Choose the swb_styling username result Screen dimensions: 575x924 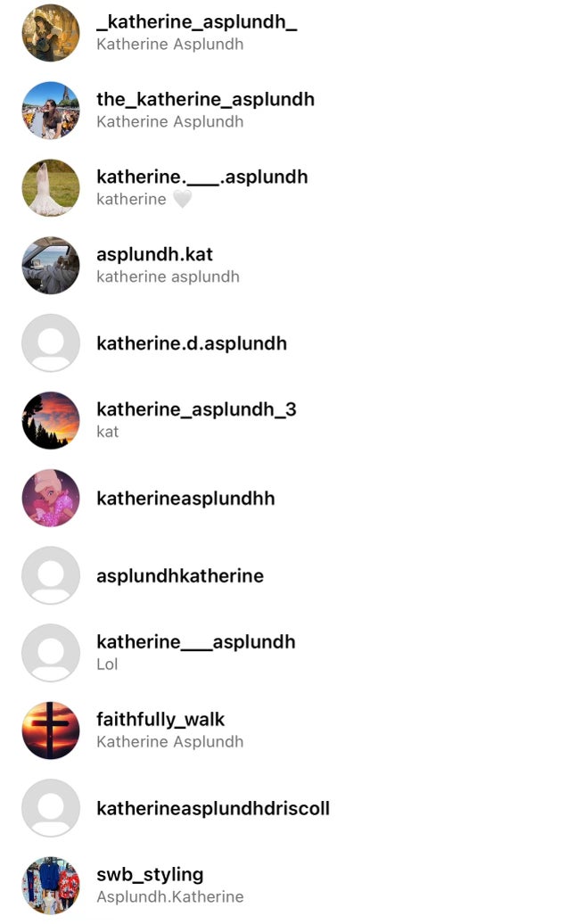click(x=150, y=874)
